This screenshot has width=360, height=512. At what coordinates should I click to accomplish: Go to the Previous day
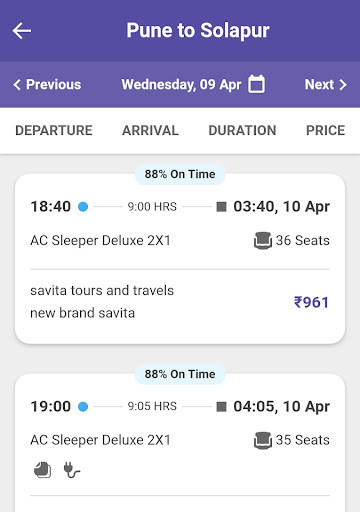[47, 84]
